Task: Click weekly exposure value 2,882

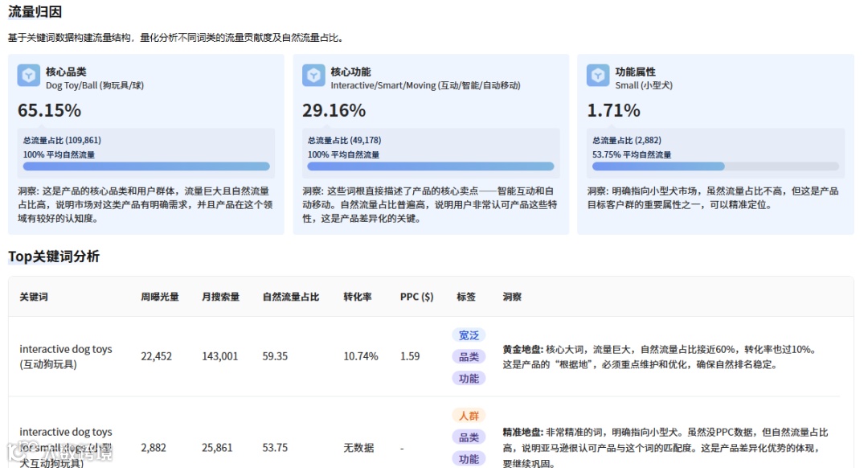Action: (x=154, y=448)
